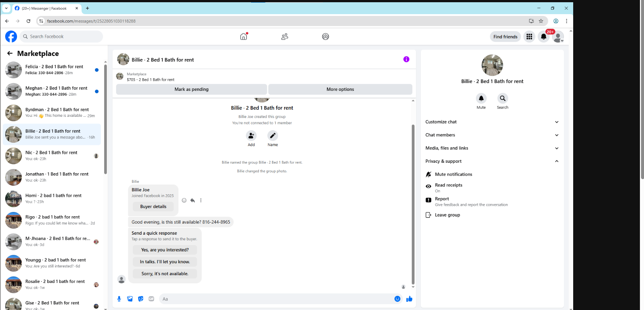The height and width of the screenshot is (310, 644).
Task: Bookmark this page with star icon
Action: 541,21
